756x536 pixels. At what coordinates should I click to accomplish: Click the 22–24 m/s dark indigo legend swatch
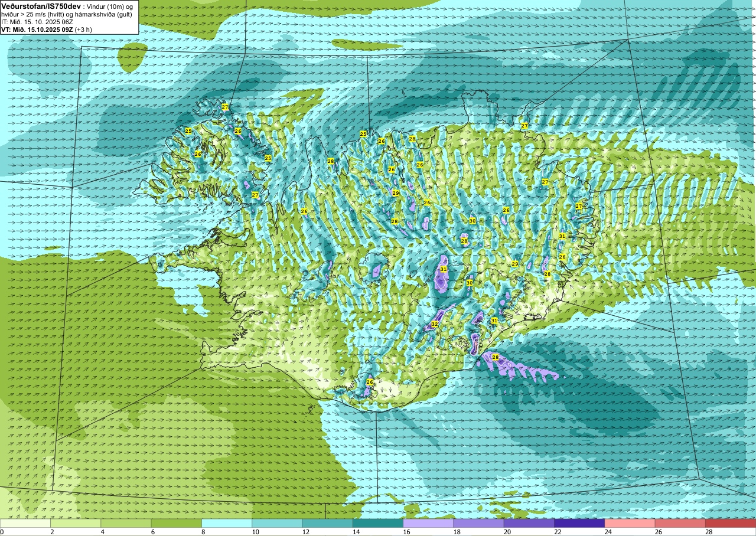[579, 523]
